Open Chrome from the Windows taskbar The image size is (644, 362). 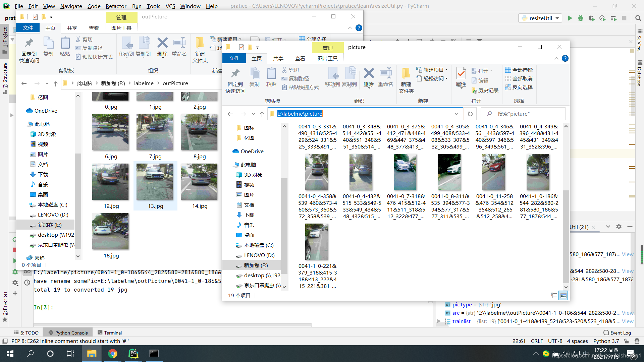coord(113,354)
